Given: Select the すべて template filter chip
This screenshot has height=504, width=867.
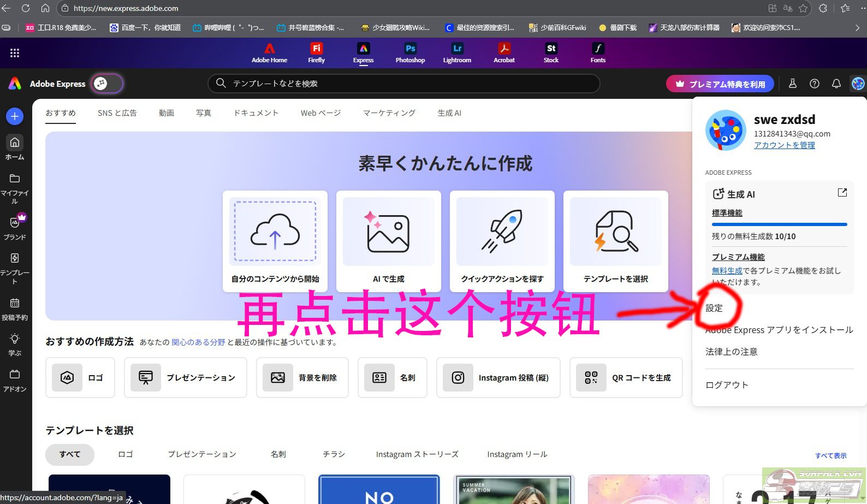Looking at the screenshot, I should click(x=70, y=454).
